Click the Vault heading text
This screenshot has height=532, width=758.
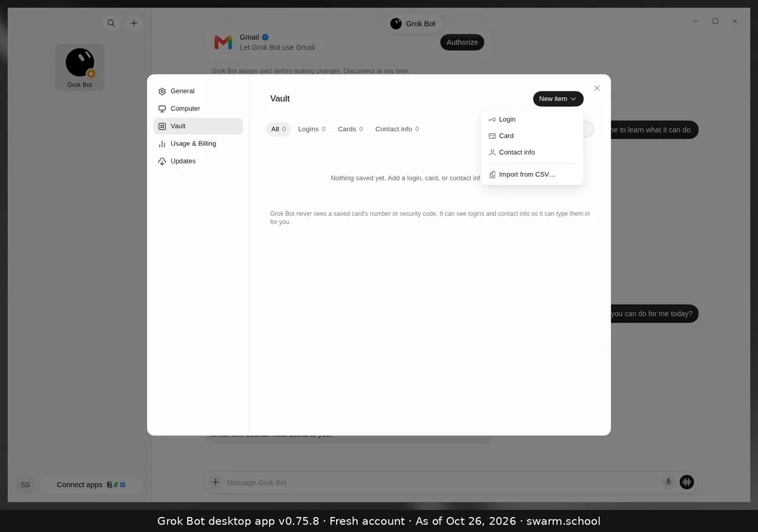point(280,99)
